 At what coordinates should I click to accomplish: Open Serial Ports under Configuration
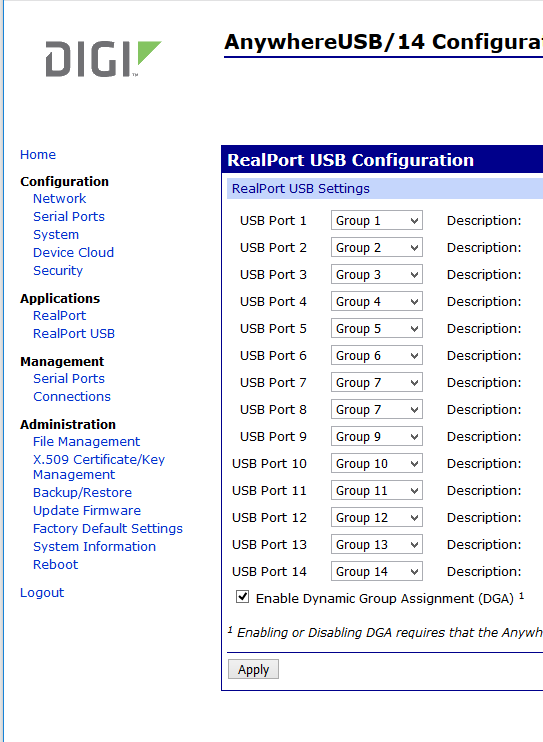[x=69, y=217]
